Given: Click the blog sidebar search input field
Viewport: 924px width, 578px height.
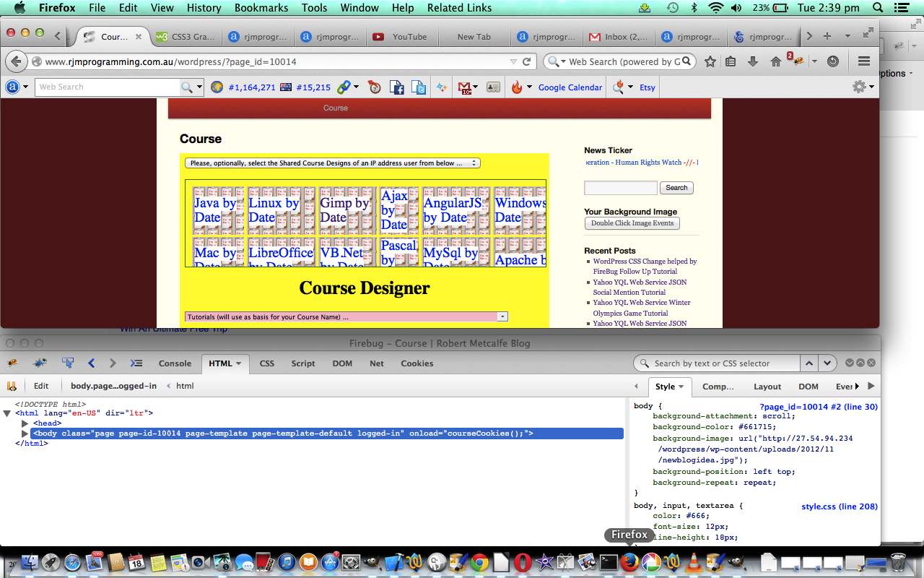Looking at the screenshot, I should [x=621, y=188].
